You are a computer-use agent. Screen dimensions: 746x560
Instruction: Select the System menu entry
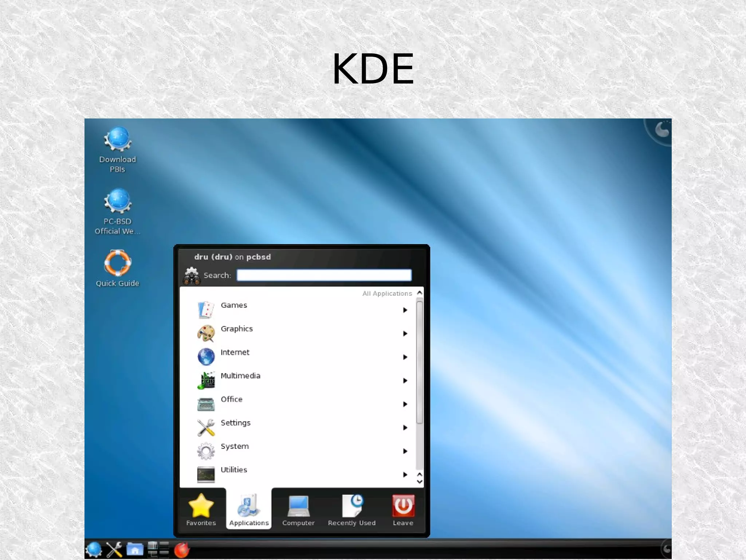[298, 451]
